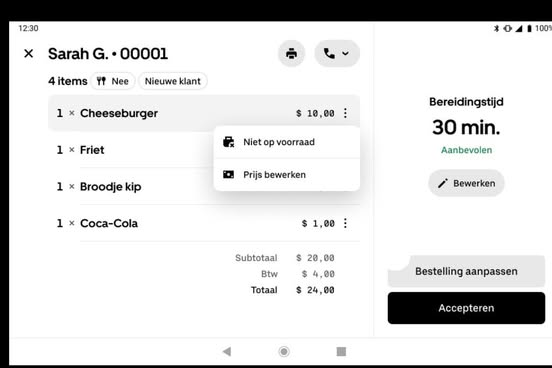Tap the Android home circle button
552x368 pixels.
point(284,351)
